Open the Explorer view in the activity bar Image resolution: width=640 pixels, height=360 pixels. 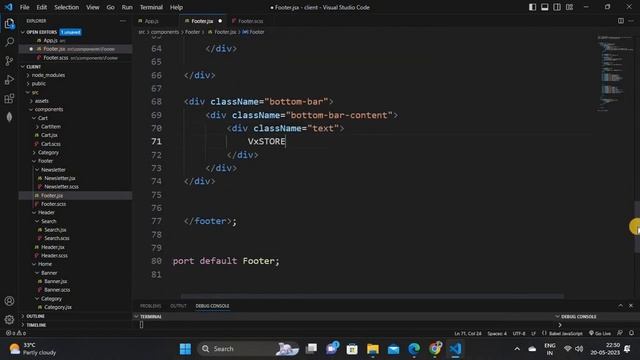point(9,23)
